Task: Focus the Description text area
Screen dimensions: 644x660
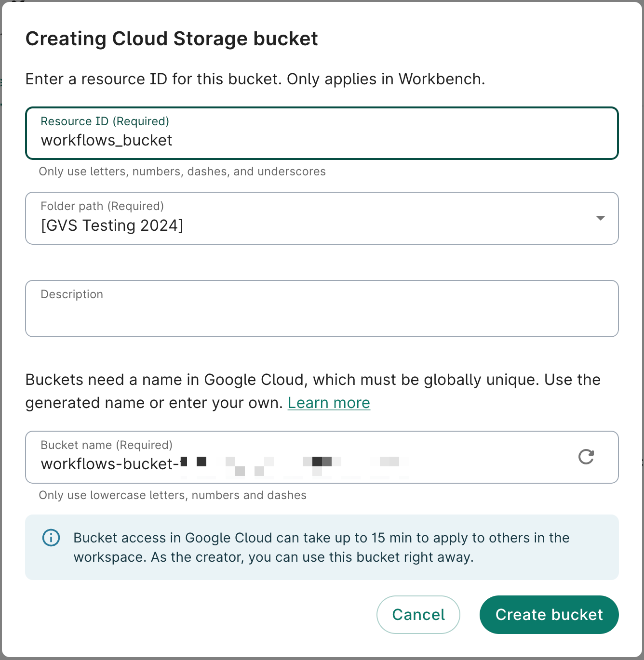Action: [322, 308]
